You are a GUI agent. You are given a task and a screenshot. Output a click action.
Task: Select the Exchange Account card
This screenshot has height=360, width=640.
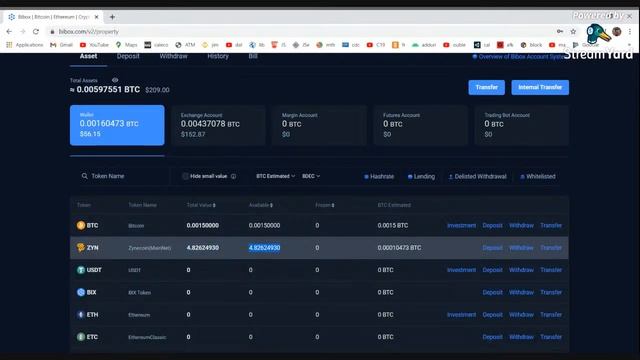[218, 125]
